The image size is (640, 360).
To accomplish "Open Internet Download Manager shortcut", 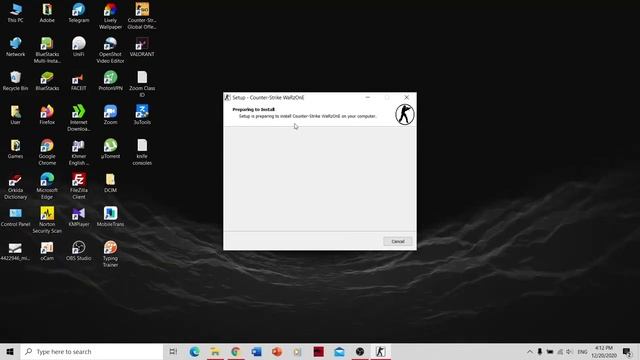I will [78, 118].
